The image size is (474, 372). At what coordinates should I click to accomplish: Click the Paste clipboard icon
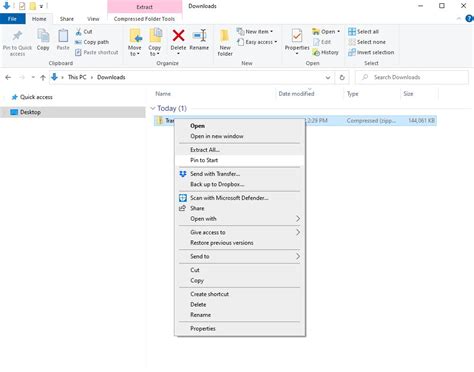(63, 36)
